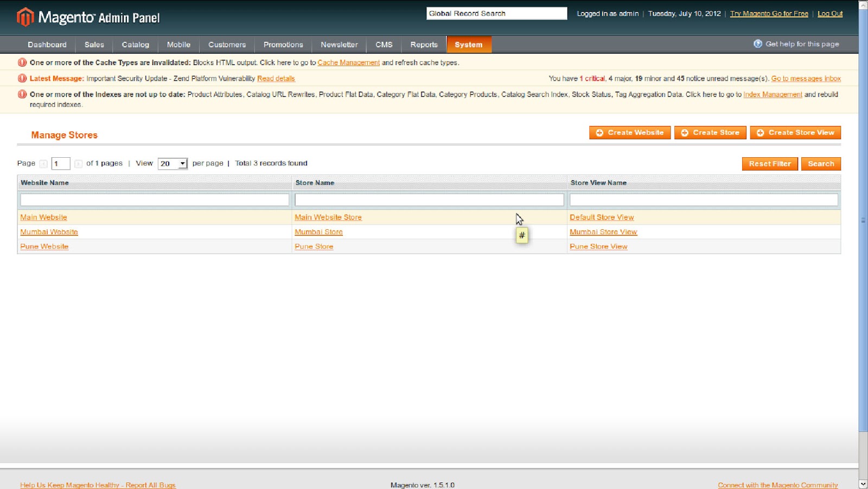Image resolution: width=868 pixels, height=489 pixels.
Task: Open the Mumbai Store View link
Action: [603, 232]
